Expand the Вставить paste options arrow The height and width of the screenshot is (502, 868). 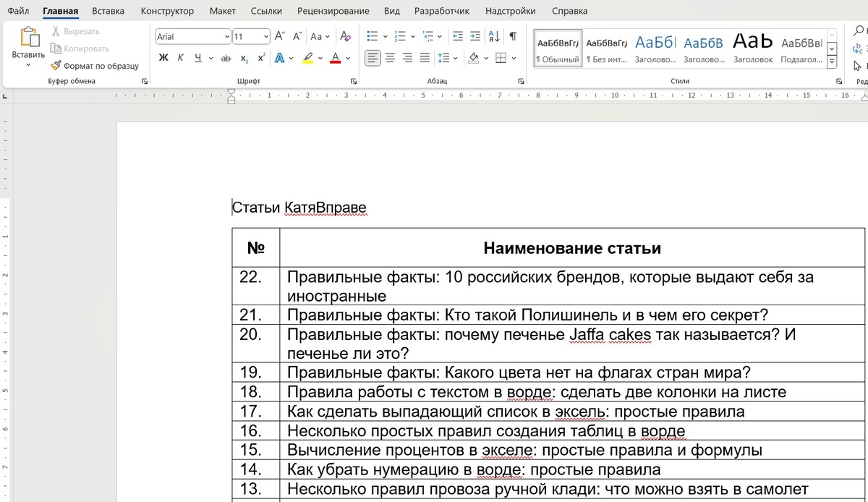coord(28,65)
